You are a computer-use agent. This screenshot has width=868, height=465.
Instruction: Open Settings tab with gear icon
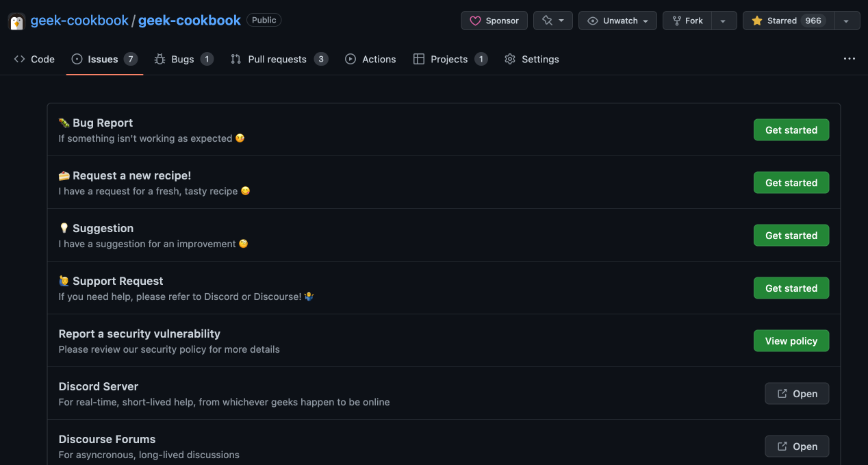point(531,60)
